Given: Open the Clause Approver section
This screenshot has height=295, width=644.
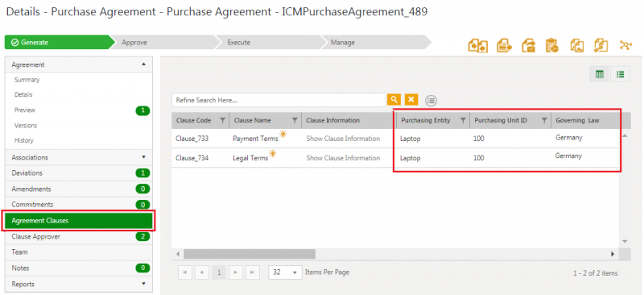Looking at the screenshot, I should click(x=78, y=237).
